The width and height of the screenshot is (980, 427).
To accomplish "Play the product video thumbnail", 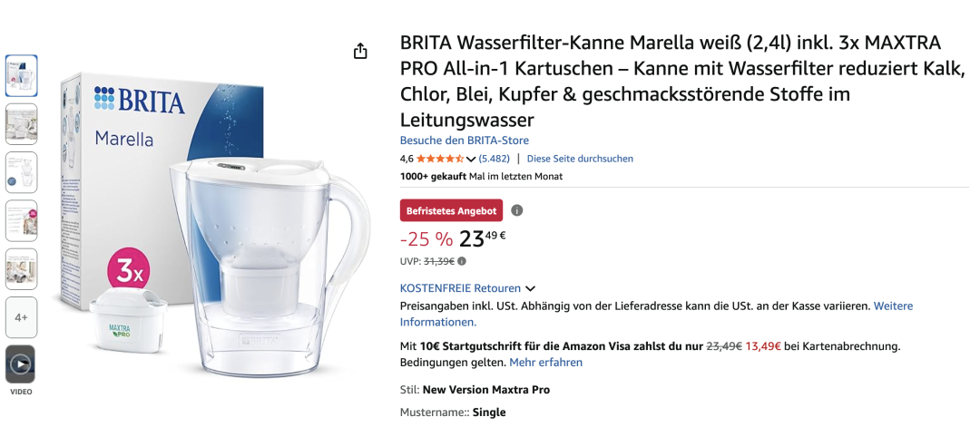I will [21, 364].
